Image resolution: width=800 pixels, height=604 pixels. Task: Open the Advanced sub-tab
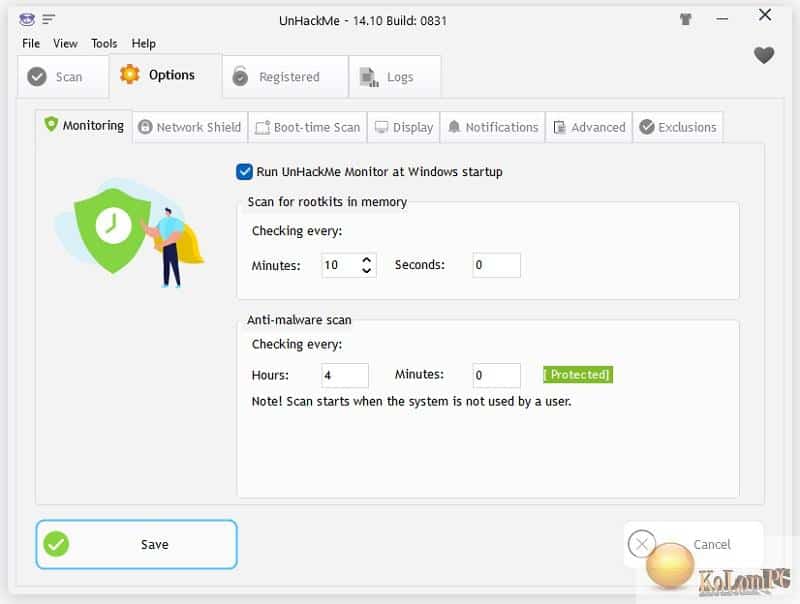[589, 127]
